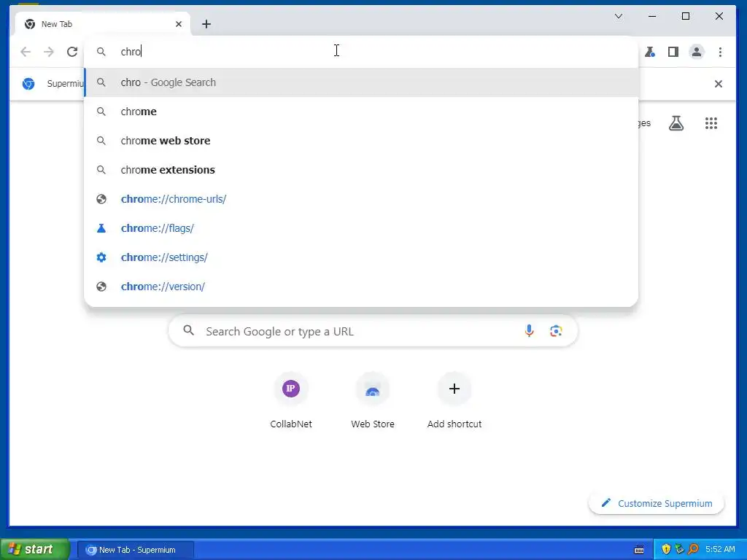Select the 'chrome extensions' suggestion
Screen dimensions: 747x560
361,169
